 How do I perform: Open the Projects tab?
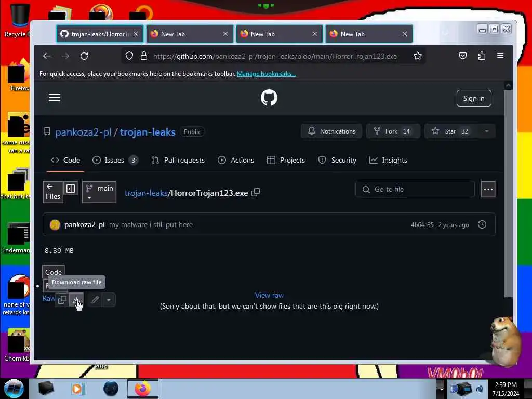pos(286,160)
